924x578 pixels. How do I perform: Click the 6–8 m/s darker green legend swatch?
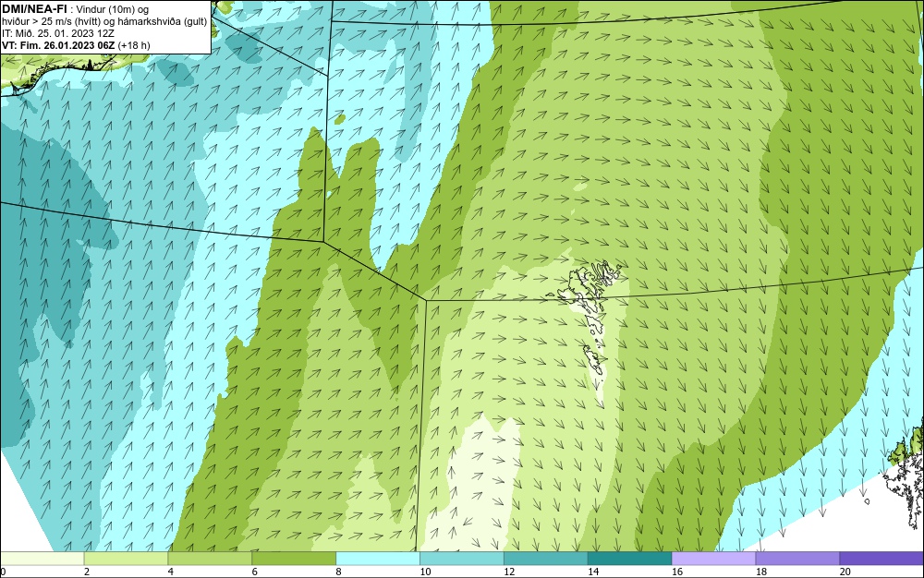(294, 558)
